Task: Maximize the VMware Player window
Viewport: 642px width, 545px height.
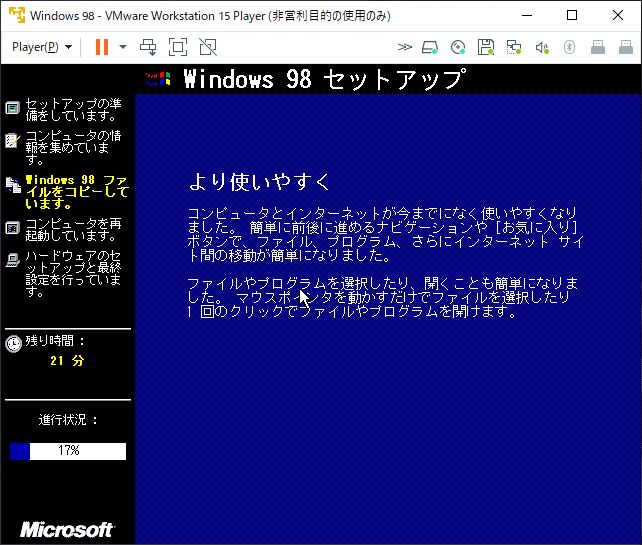Action: pos(572,15)
